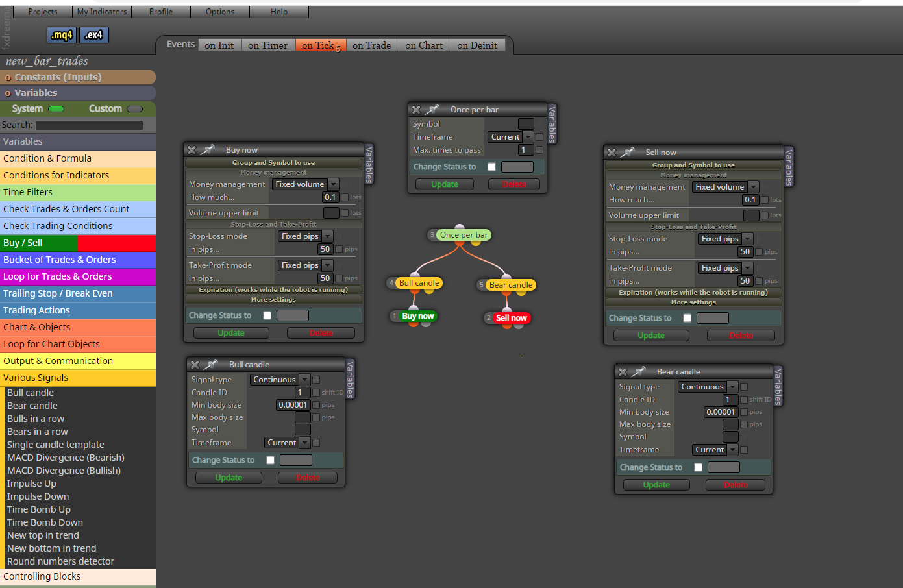Viewport: 903px width, 588px height.
Task: Export project as .ex4 file
Action: [x=93, y=35]
